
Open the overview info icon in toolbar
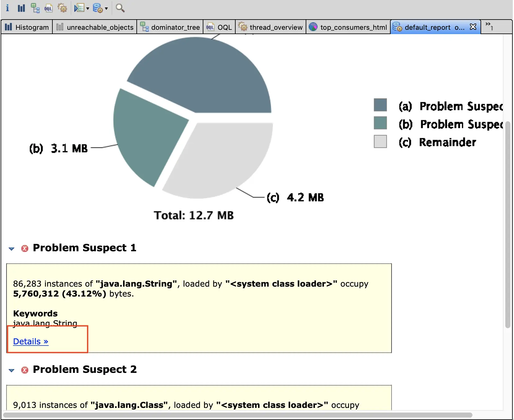[x=7, y=8]
